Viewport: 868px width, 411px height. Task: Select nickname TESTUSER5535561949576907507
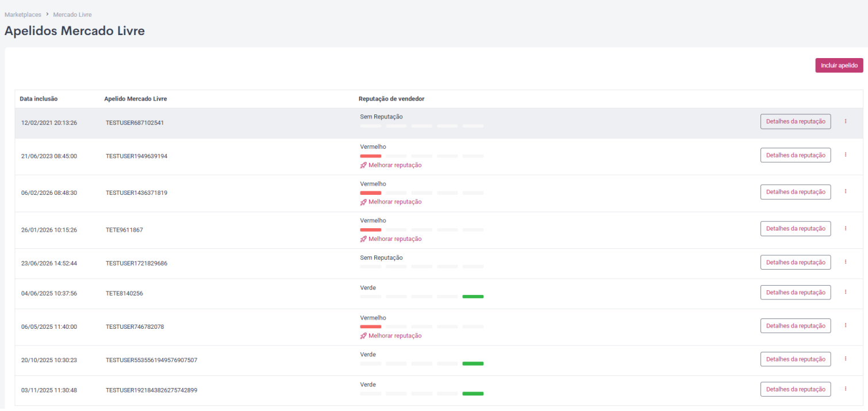tap(151, 360)
